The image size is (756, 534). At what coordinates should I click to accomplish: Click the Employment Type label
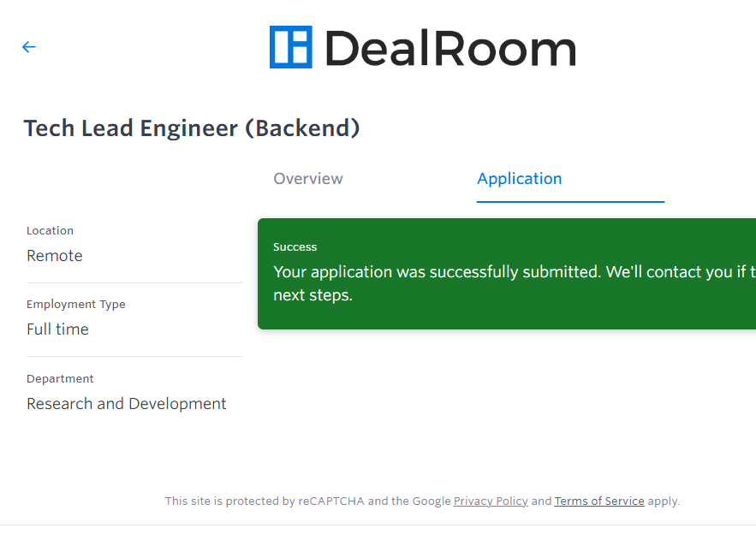click(76, 305)
